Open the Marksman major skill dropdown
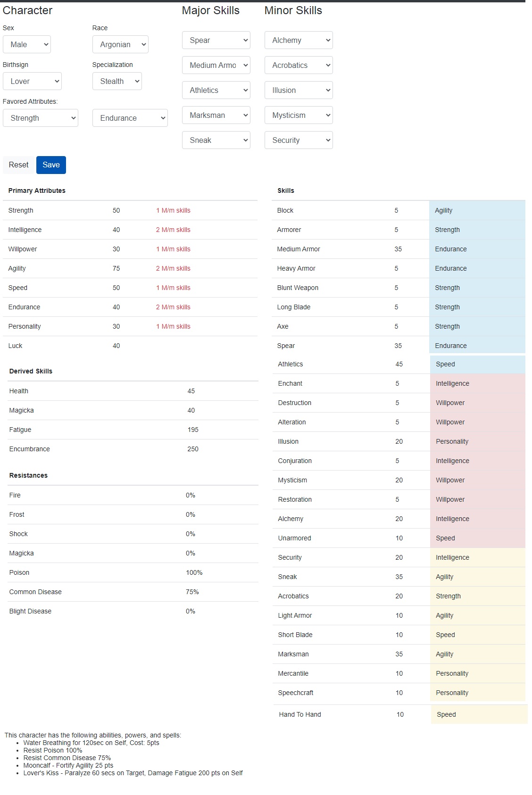 click(216, 115)
